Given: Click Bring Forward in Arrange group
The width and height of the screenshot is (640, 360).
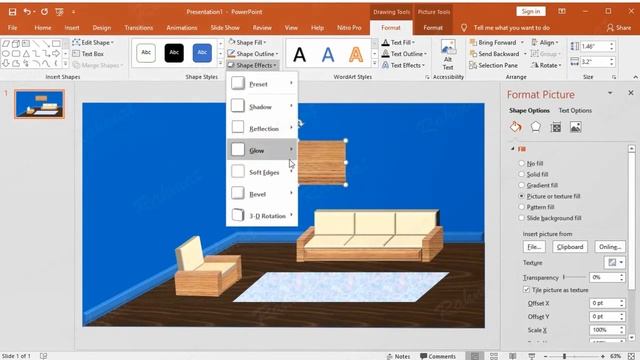Looking at the screenshot, I should (492, 42).
